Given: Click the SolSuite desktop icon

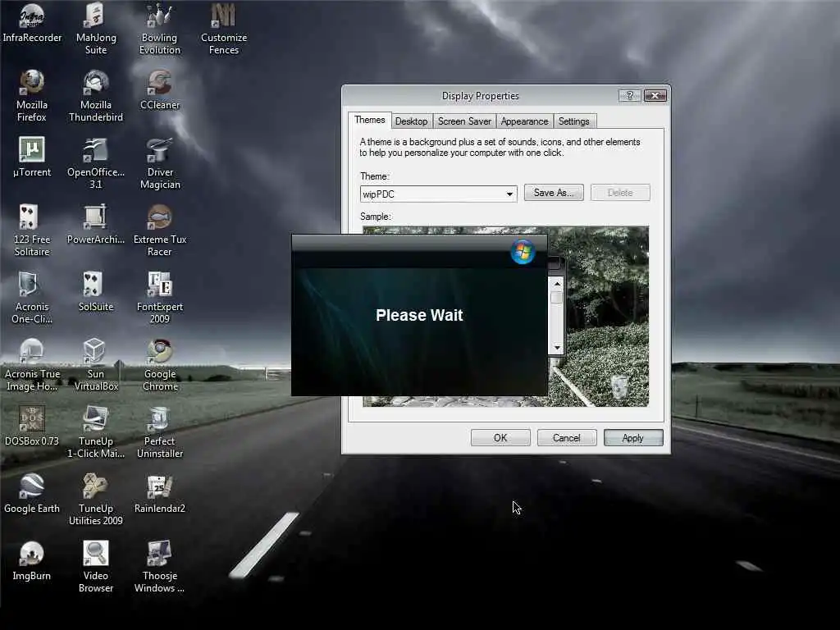Looking at the screenshot, I should 96,292.
